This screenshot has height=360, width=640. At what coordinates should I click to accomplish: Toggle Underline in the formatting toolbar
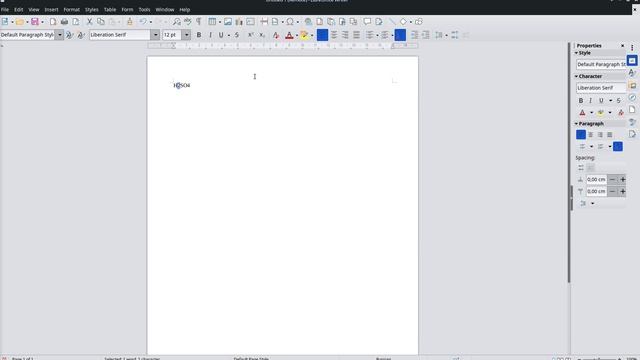click(x=221, y=35)
